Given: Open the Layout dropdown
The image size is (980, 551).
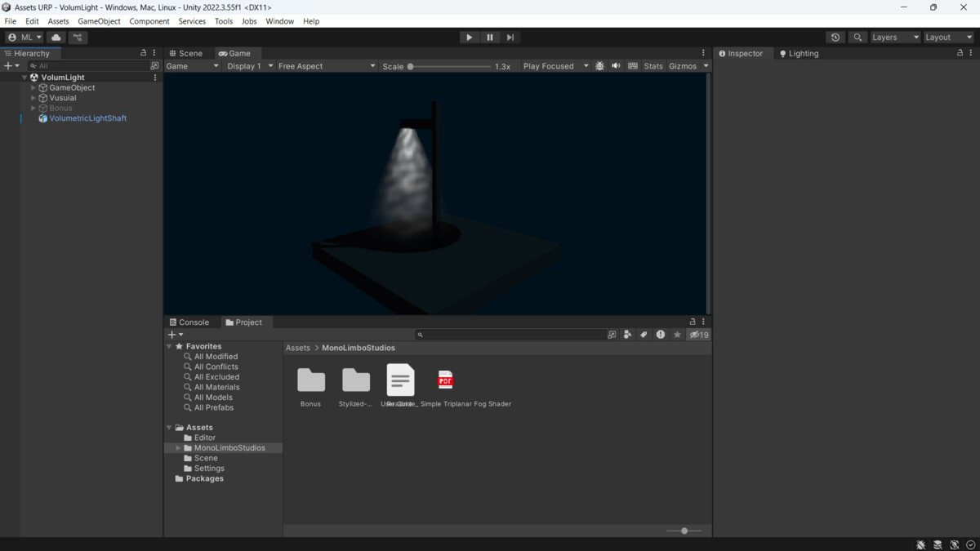Looking at the screenshot, I should coord(947,37).
